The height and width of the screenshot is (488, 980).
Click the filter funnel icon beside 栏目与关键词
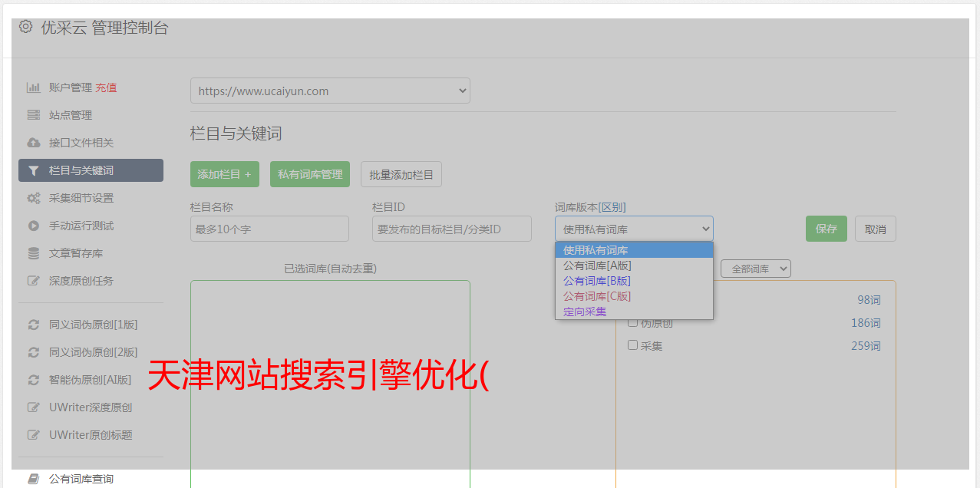pyautogui.click(x=34, y=170)
